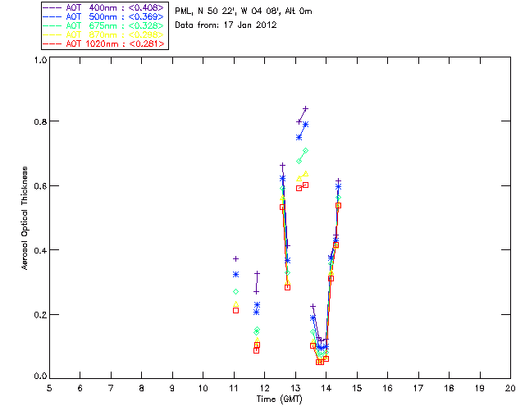
Task: Click the y-axis tick label '1.0'
Action: tap(40, 60)
